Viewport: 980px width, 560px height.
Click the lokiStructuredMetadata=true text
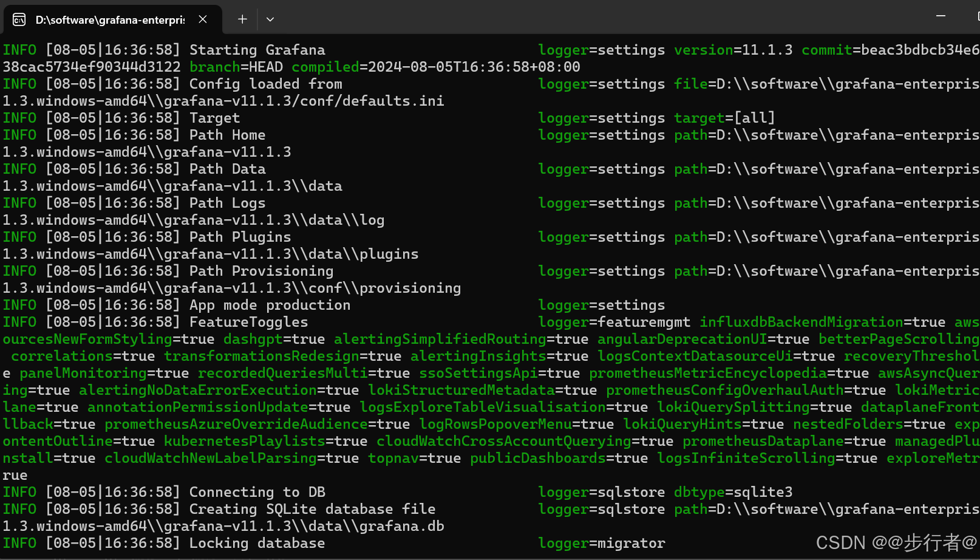pyautogui.click(x=483, y=390)
